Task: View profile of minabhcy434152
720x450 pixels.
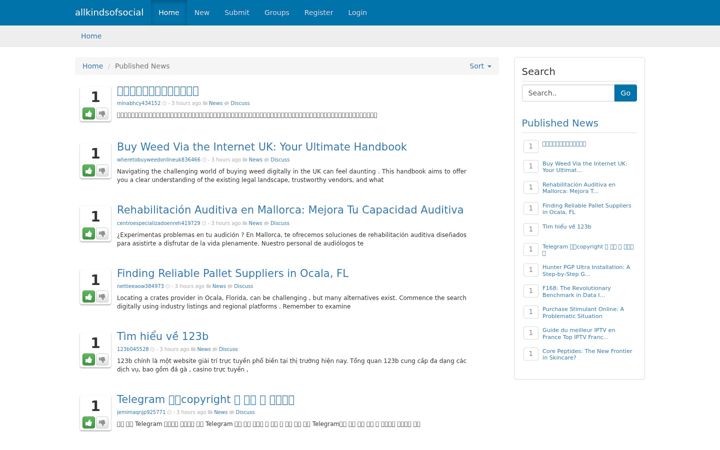Action: (x=139, y=103)
